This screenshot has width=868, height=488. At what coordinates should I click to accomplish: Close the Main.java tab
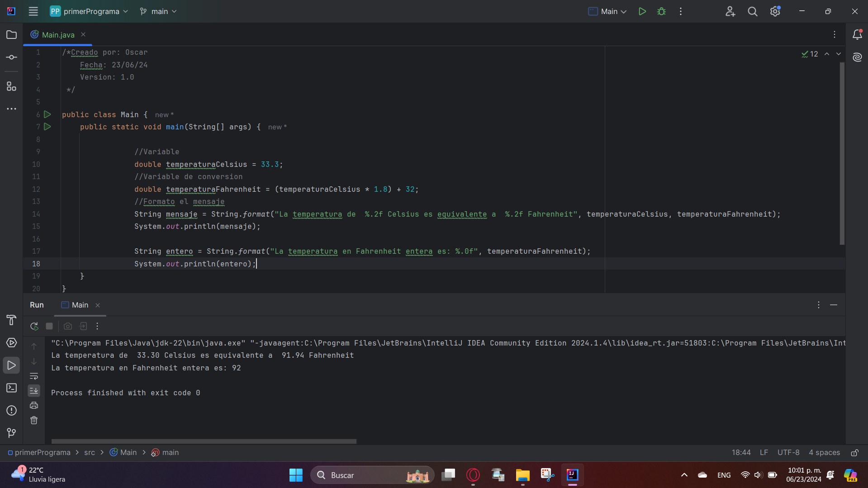(x=83, y=34)
